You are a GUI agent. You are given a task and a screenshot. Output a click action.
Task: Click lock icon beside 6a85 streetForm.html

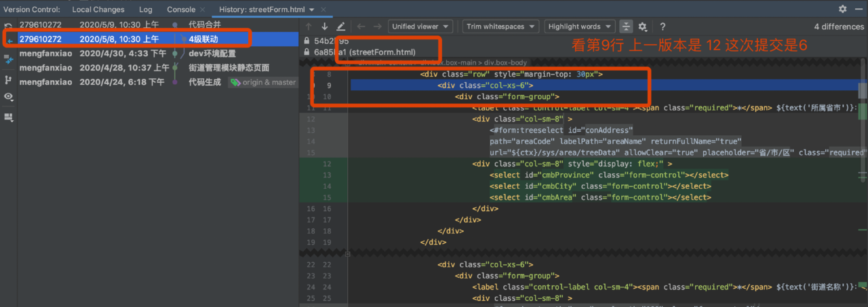point(307,52)
